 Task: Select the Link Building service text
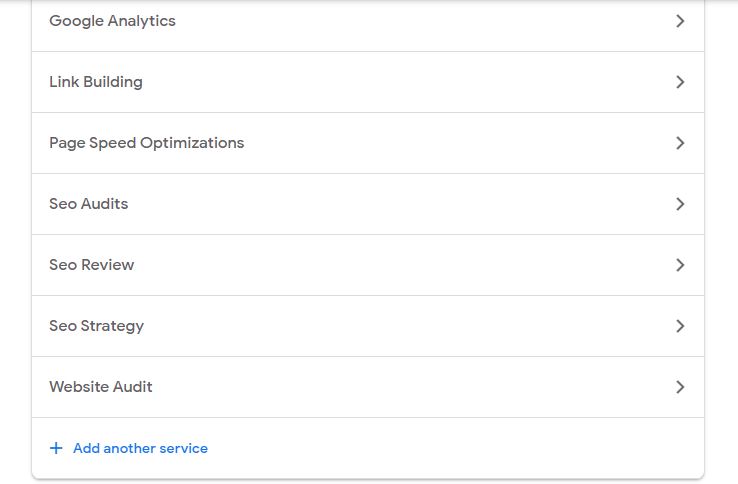click(x=96, y=82)
